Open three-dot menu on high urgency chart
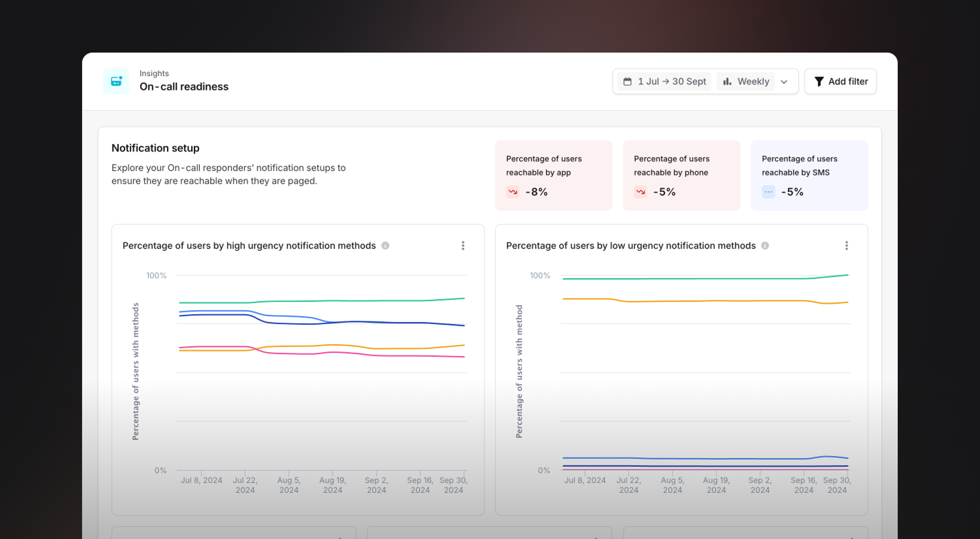The image size is (980, 539). pyautogui.click(x=463, y=246)
